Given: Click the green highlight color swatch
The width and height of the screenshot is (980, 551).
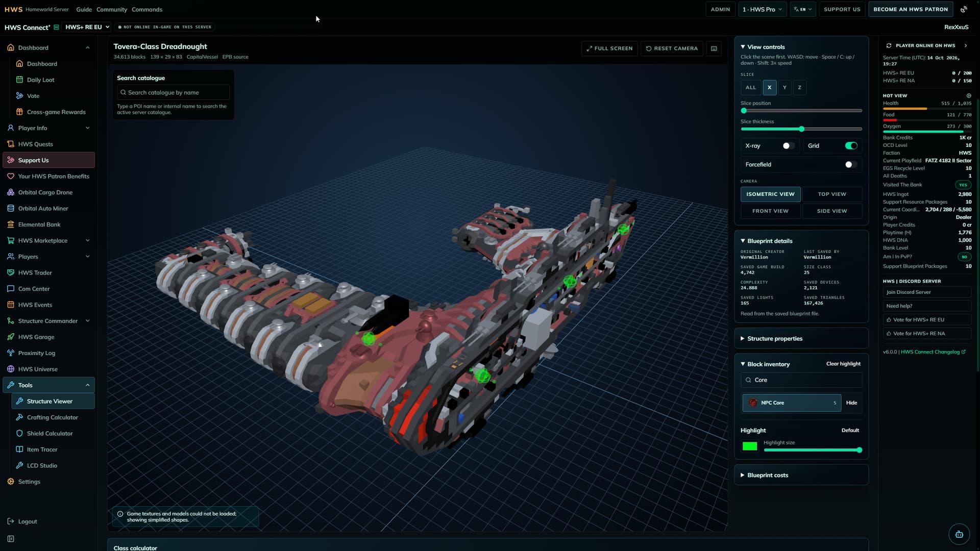Looking at the screenshot, I should tap(750, 446).
